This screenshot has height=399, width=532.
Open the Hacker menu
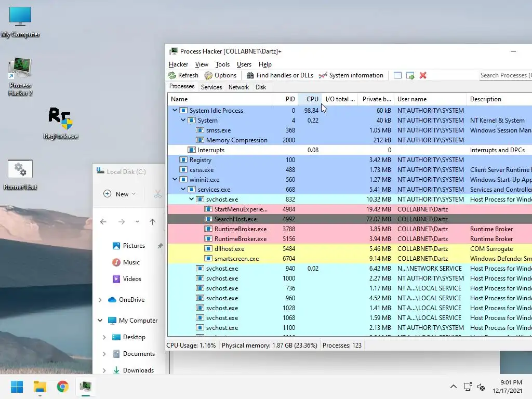pos(179,64)
